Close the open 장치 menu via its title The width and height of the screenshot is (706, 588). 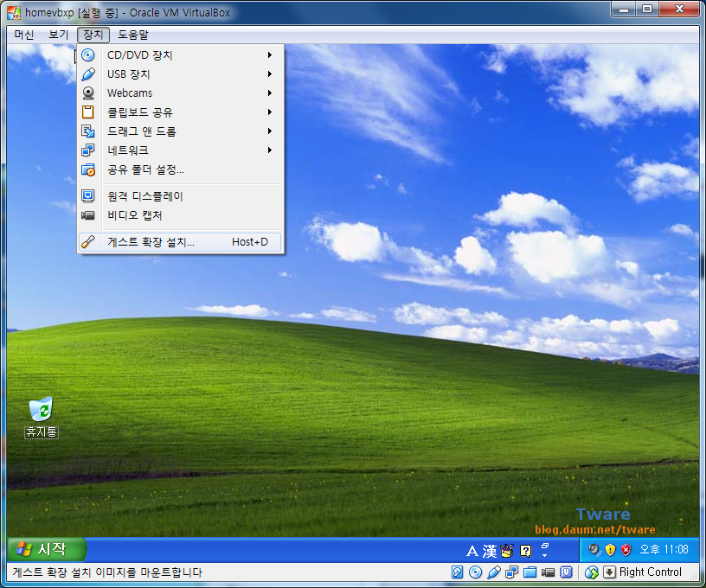point(93,35)
